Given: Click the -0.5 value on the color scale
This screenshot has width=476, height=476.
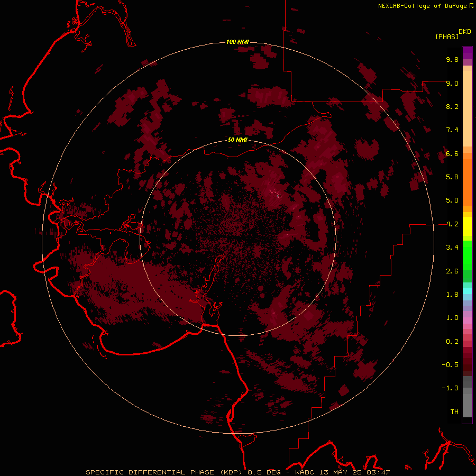Looking at the screenshot, I should click(x=450, y=365).
